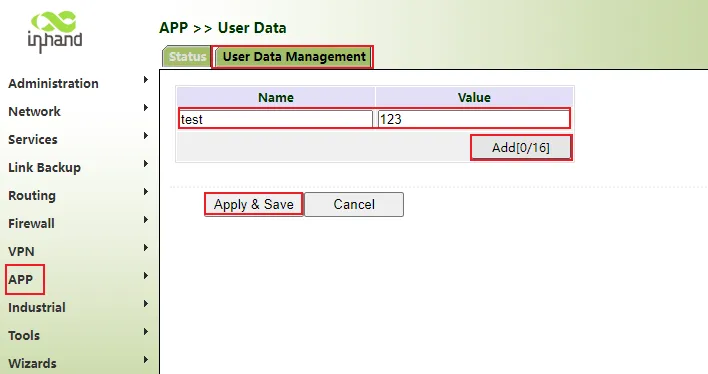Open the Link Backup menu
The width and height of the screenshot is (708, 374).
pyautogui.click(x=44, y=168)
